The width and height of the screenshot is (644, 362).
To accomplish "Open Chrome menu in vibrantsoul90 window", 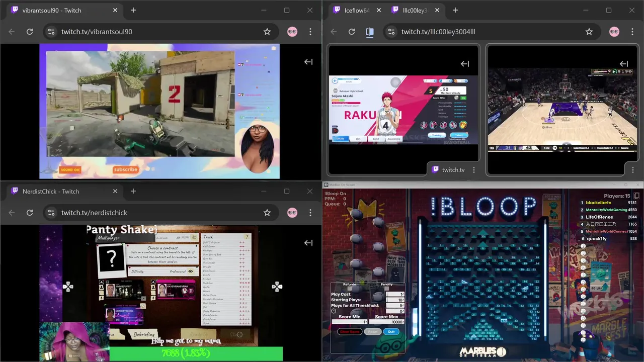I will [x=310, y=32].
